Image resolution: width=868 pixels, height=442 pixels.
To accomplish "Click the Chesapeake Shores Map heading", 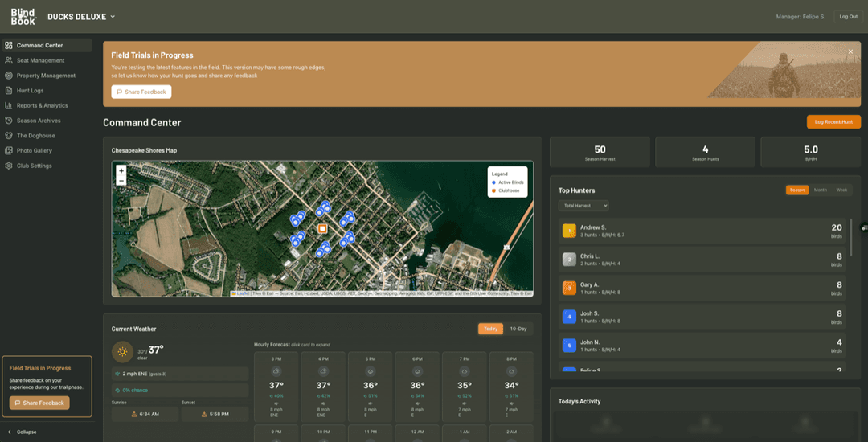I will (x=144, y=150).
